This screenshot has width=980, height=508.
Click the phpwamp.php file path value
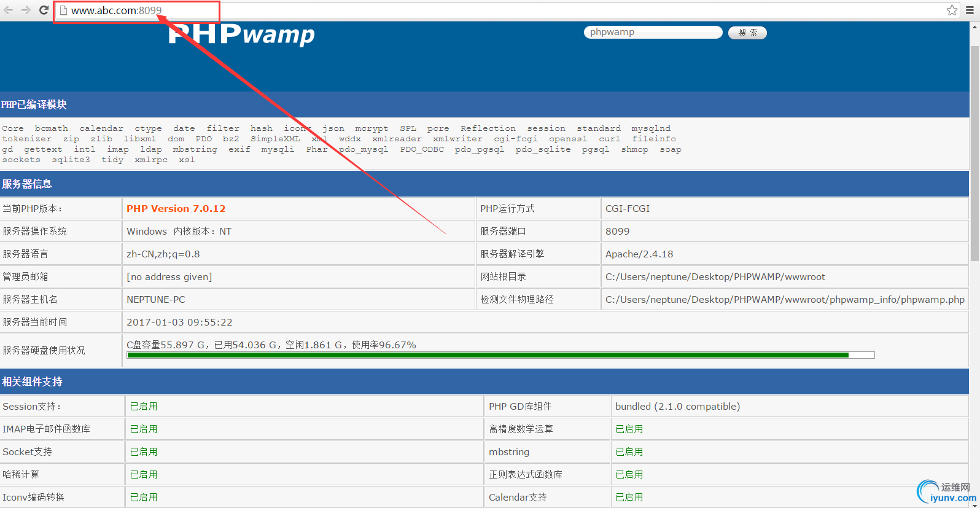(785, 299)
